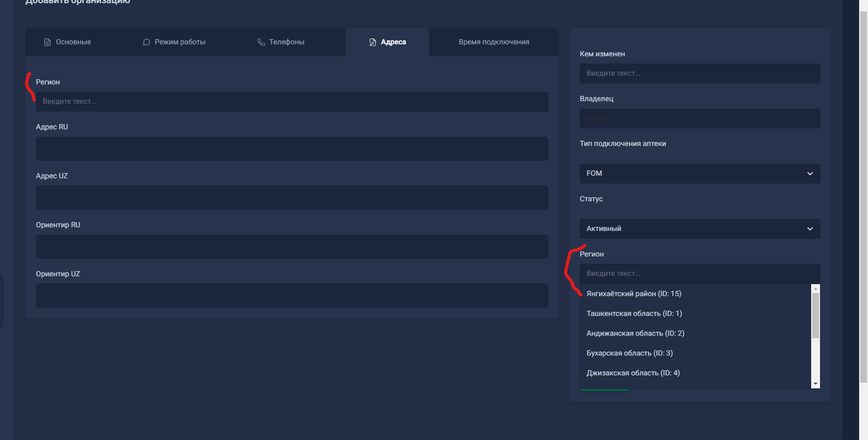Screen dimensions: 868x440
Task: Choose Андижанская область (ID: 2) option
Action: pos(696,334)
